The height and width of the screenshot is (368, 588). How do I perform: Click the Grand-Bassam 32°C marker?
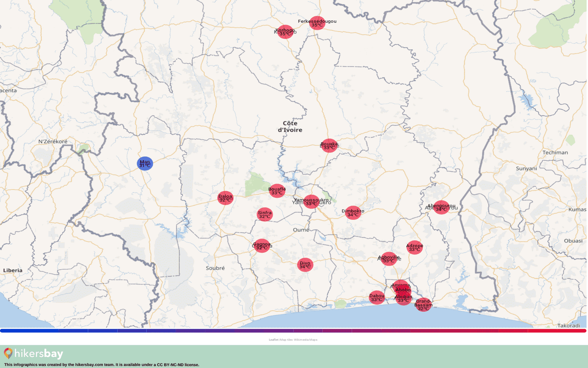coord(423,305)
